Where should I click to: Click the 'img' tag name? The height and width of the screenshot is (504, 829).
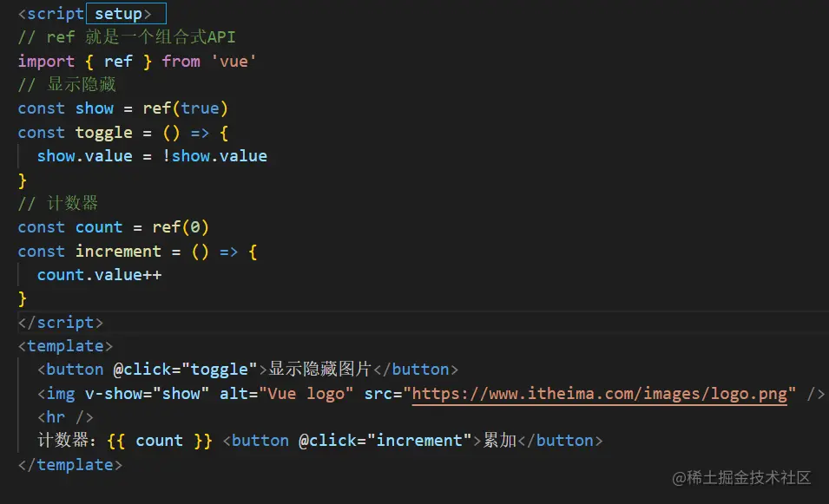coord(61,394)
